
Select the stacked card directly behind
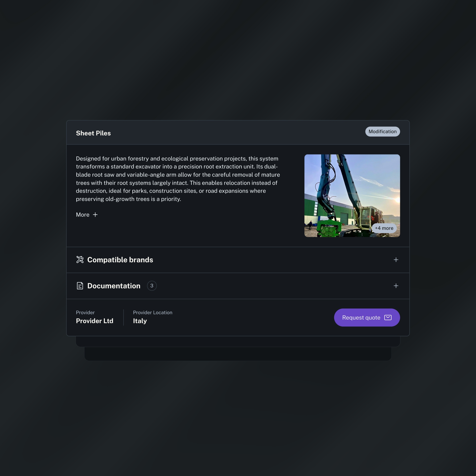point(238,342)
